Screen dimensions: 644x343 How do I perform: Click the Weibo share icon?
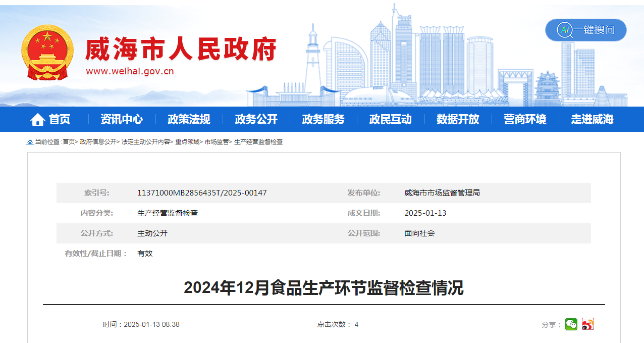(587, 324)
